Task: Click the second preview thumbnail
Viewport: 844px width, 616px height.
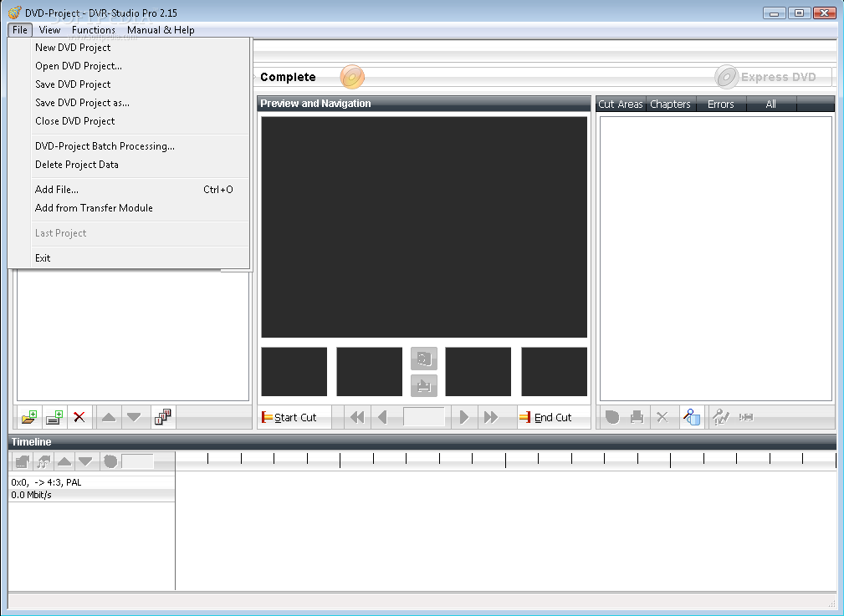Action: coord(369,372)
